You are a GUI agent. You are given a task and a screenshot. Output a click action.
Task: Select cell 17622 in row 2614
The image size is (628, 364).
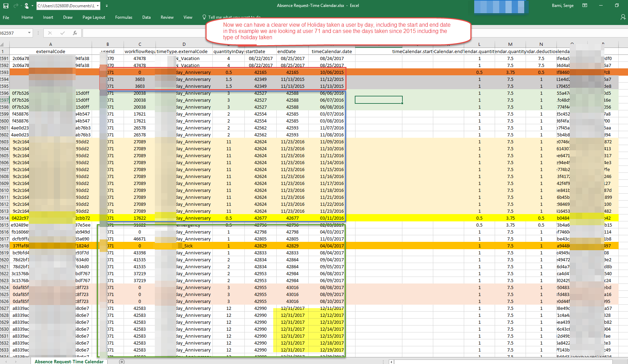pyautogui.click(x=140, y=218)
